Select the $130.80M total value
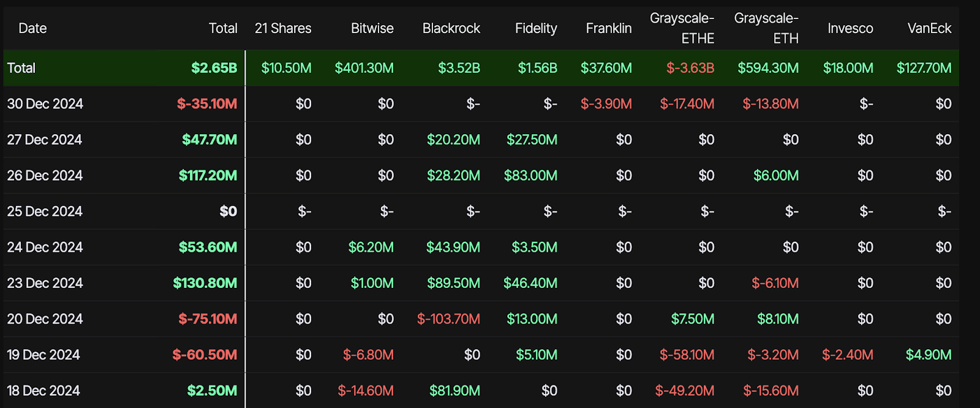The height and width of the screenshot is (408, 980). 205,283
